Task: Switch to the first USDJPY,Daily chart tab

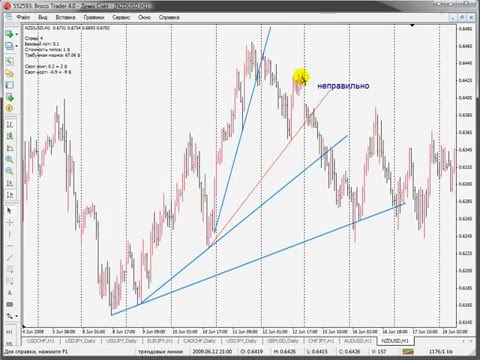Action: coord(80,341)
